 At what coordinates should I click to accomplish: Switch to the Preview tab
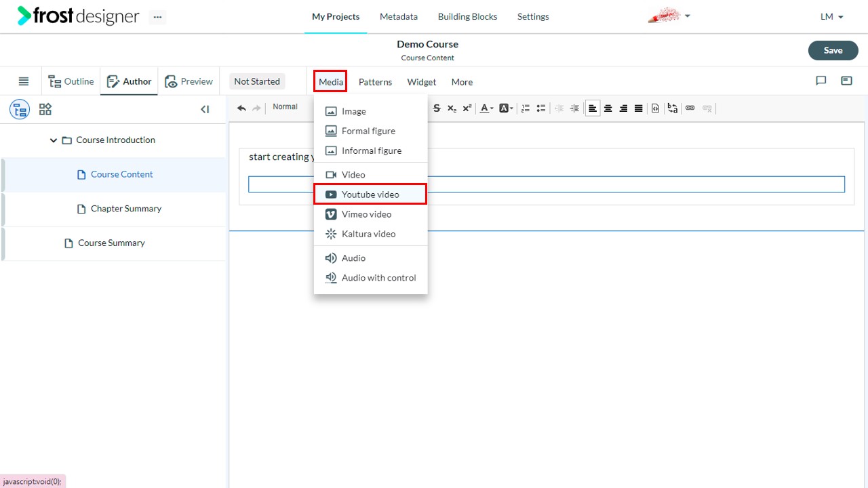coord(189,81)
